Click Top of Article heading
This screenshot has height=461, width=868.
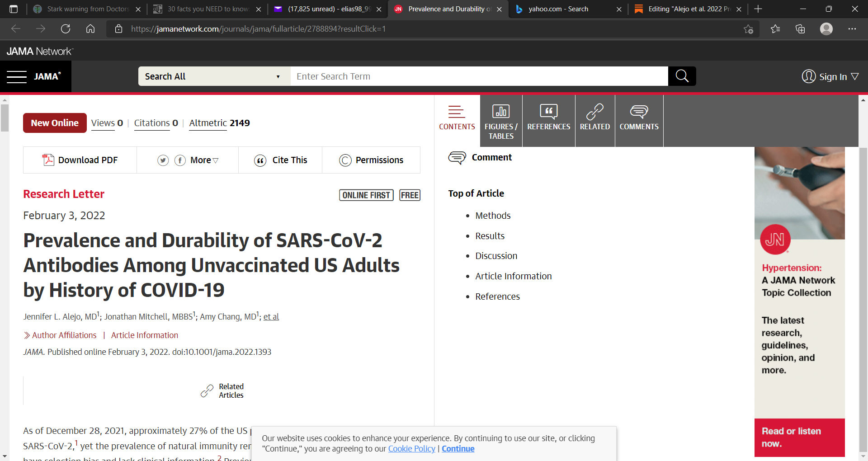tap(476, 193)
